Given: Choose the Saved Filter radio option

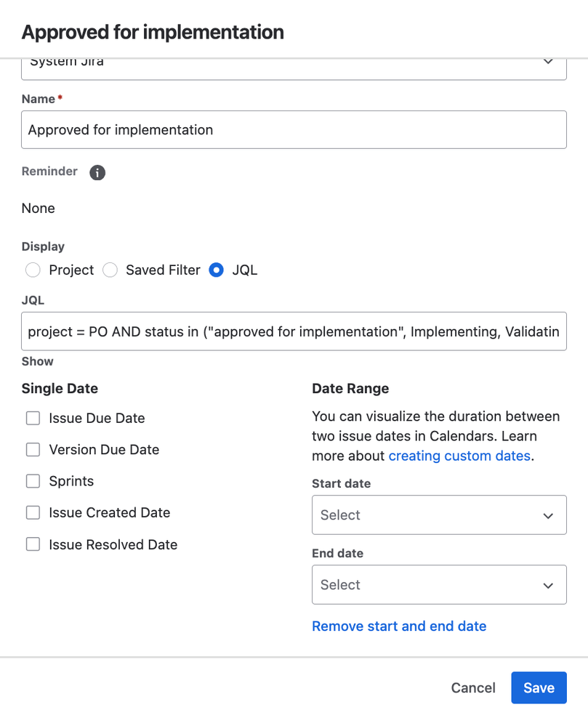Looking at the screenshot, I should point(110,270).
